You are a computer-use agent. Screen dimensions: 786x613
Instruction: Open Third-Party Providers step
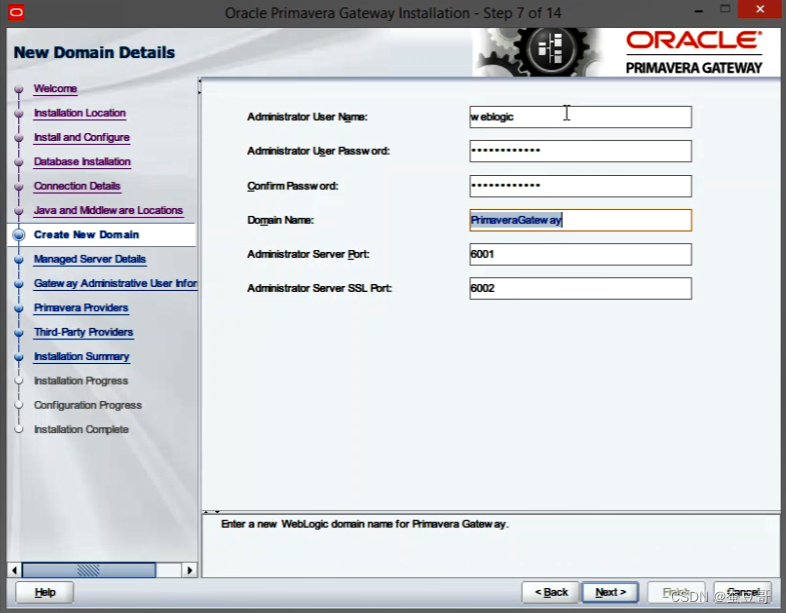click(x=84, y=332)
